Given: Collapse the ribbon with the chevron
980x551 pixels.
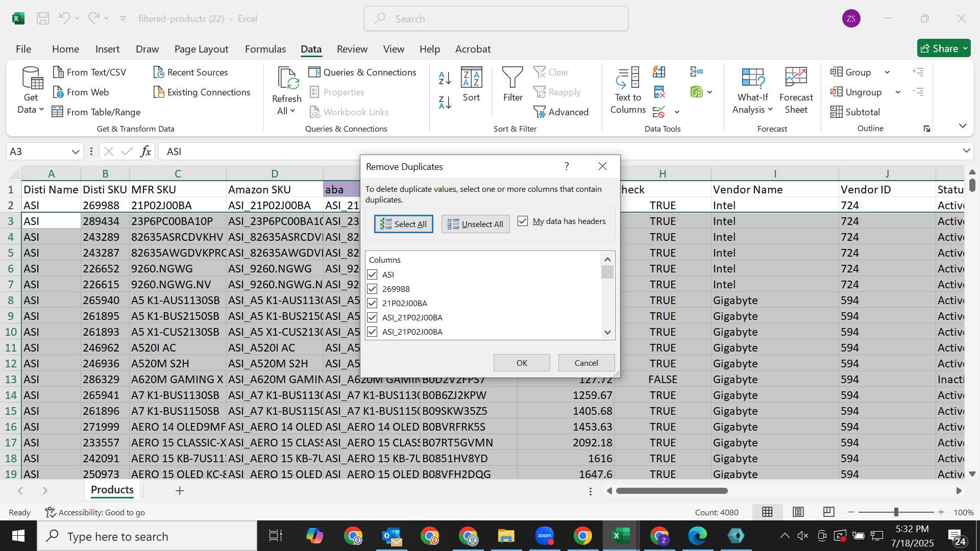Looking at the screenshot, I should coord(963,126).
